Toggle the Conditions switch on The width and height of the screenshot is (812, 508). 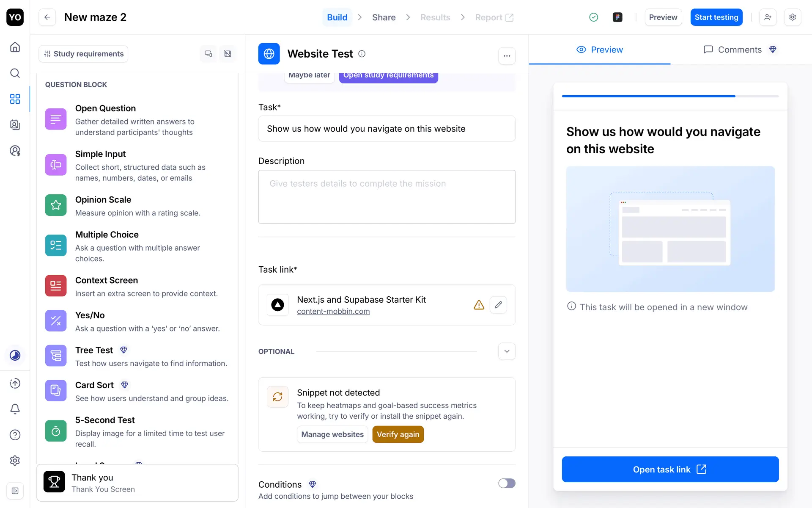(x=506, y=483)
